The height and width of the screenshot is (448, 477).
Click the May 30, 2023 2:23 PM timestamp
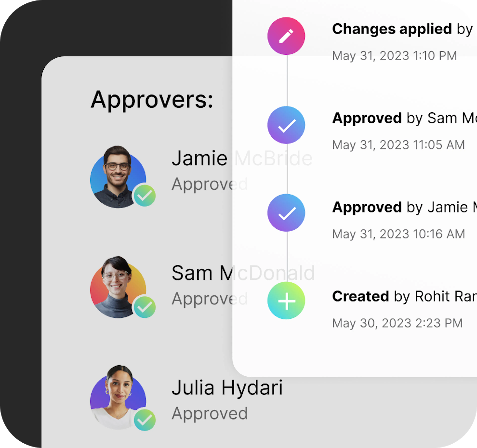[397, 323]
